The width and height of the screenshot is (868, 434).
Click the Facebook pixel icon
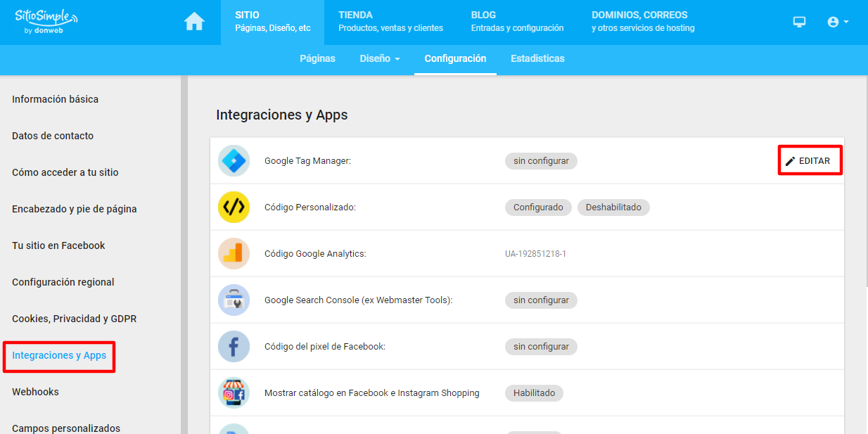(234, 346)
